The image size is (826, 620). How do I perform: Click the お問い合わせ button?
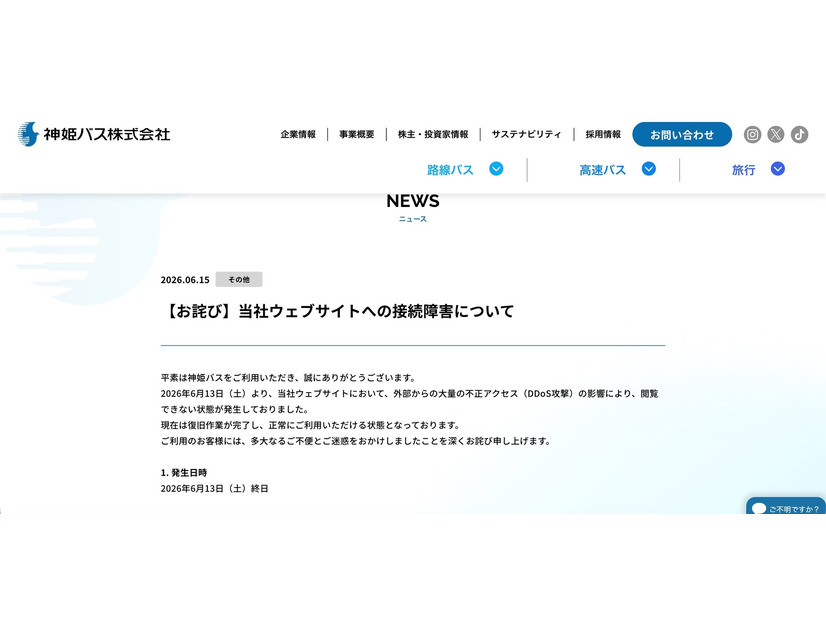tap(682, 134)
